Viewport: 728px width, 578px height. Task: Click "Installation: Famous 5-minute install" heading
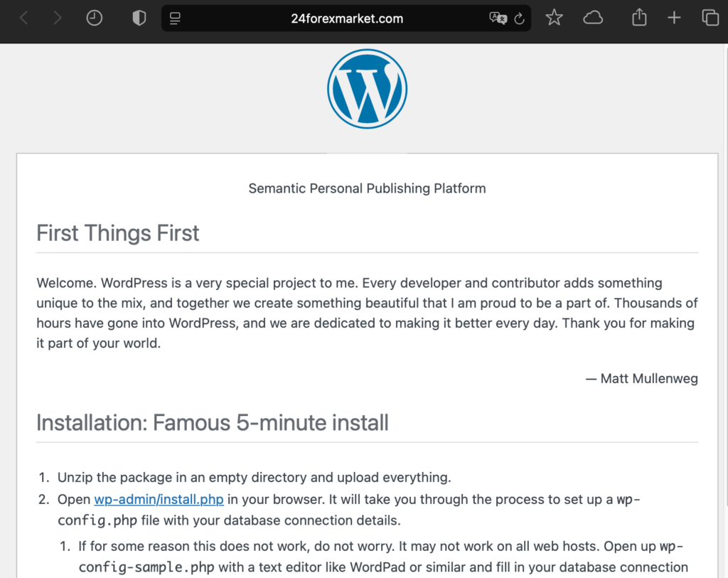coord(213,423)
